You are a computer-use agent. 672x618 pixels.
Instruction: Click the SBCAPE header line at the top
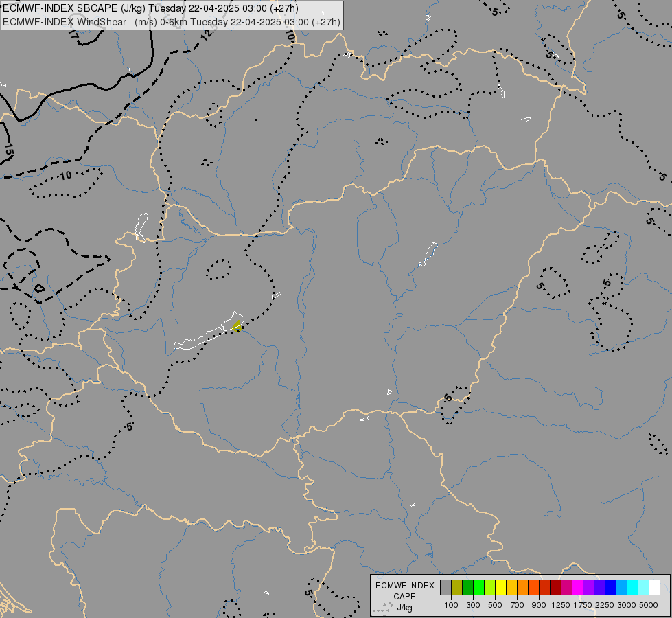[150, 8]
